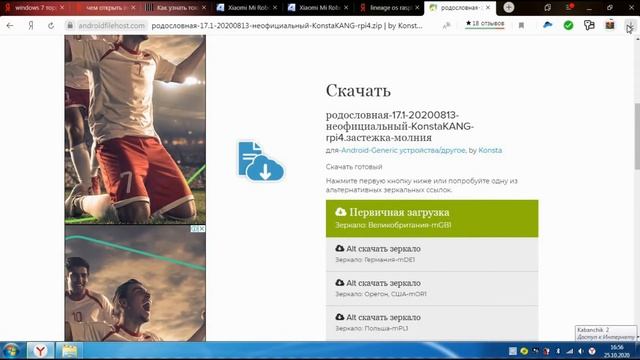Close the active 'родословная' tab

tap(488, 7)
